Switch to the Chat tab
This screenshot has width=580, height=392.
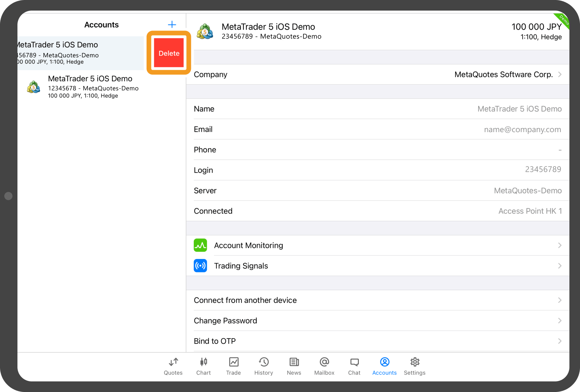354,366
